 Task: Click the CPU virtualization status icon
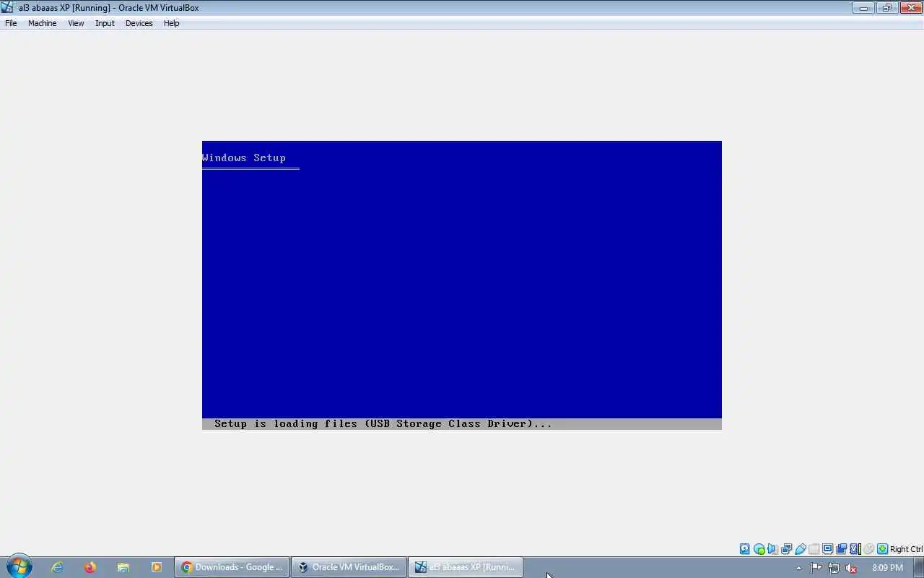pyautogui.click(x=855, y=549)
